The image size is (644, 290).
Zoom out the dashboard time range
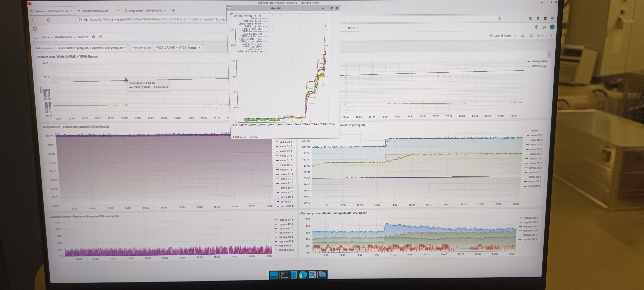(x=522, y=36)
